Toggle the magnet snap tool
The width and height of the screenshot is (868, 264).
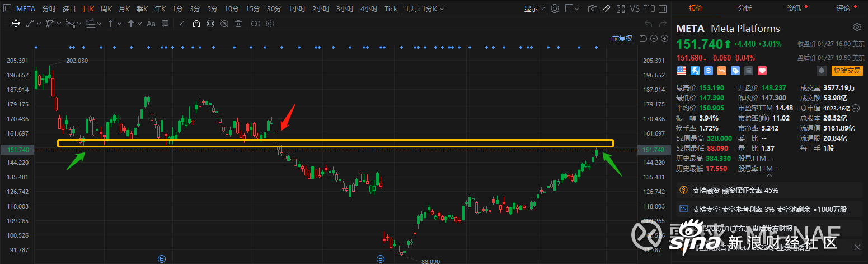(196, 24)
